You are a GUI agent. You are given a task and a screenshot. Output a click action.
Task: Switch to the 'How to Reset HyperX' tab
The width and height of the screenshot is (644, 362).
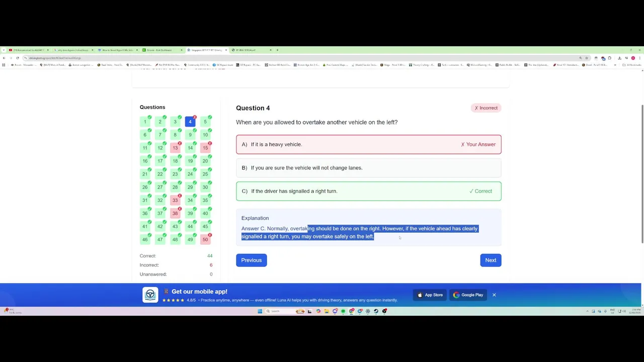(x=117, y=50)
